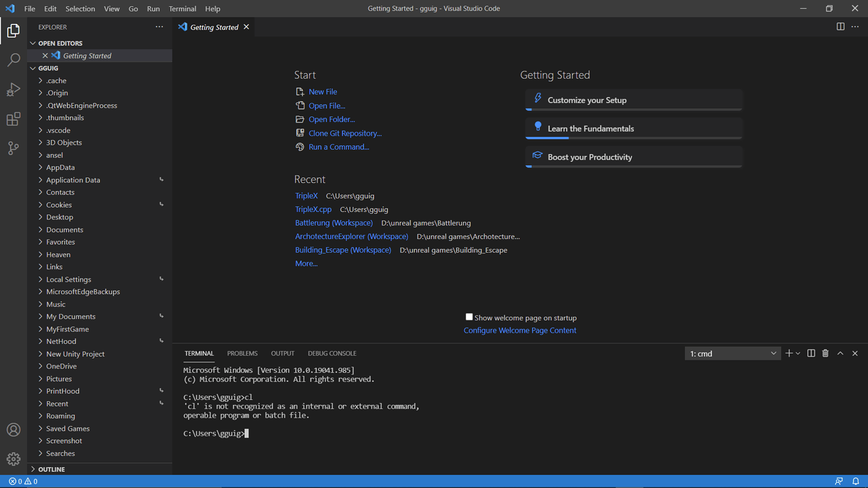Split the editor to the right
Viewport: 868px width, 488px height.
840,26
